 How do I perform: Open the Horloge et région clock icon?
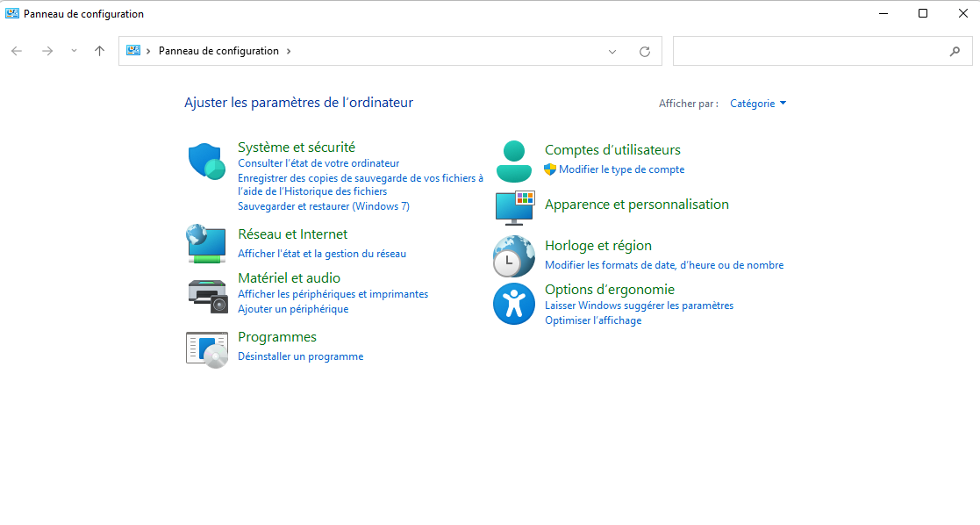click(x=514, y=256)
